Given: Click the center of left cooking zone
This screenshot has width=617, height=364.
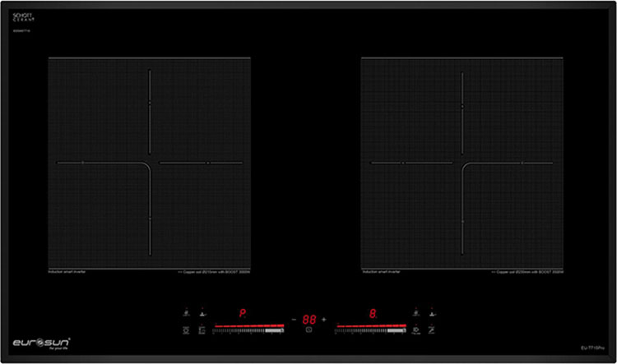Looking at the screenshot, I should pyautogui.click(x=150, y=163).
